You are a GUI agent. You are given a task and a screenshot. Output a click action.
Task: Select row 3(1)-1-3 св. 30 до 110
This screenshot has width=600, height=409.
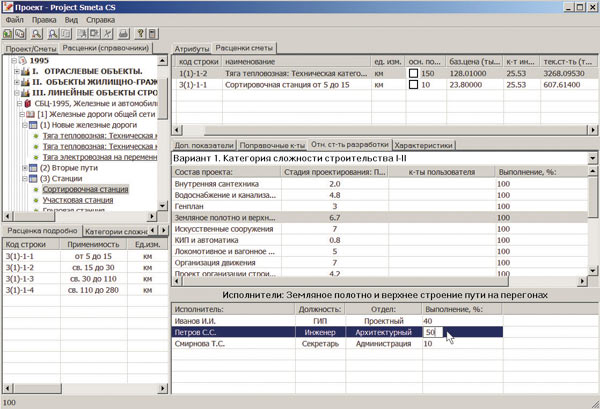(x=85, y=279)
